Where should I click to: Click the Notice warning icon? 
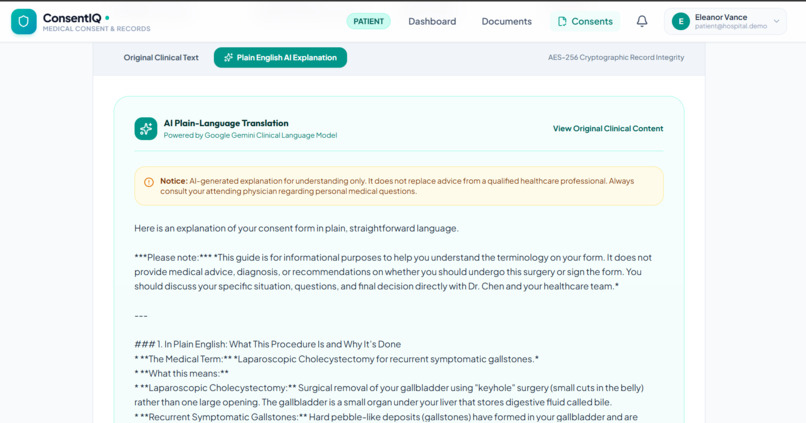tap(149, 182)
